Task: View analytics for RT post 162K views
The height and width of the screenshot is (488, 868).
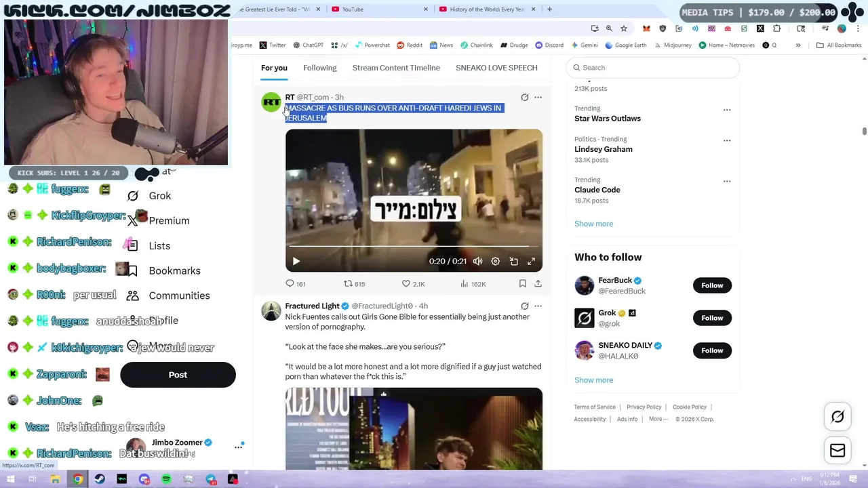Action: click(473, 284)
